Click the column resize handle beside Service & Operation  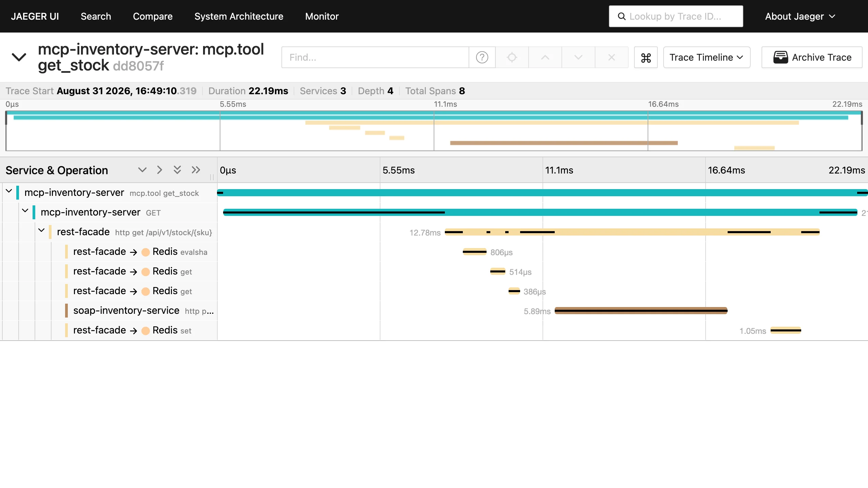click(x=212, y=177)
